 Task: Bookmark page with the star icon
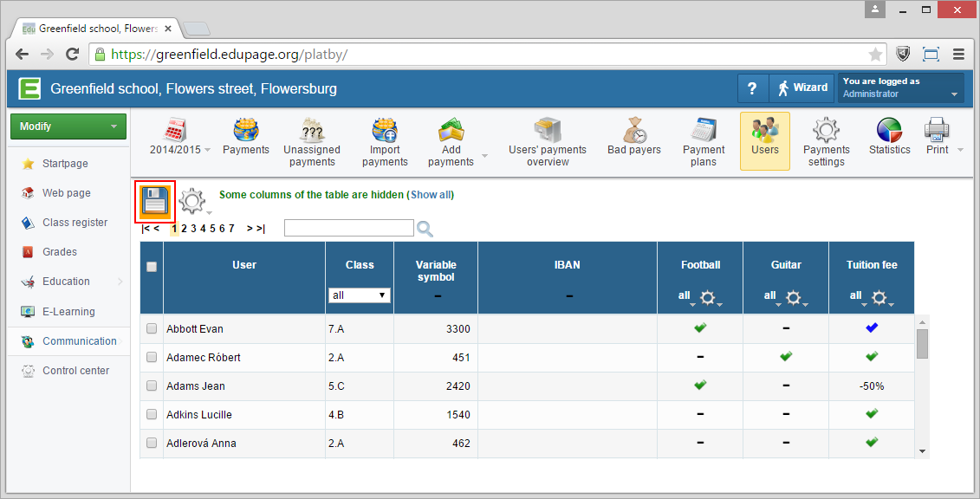click(876, 55)
